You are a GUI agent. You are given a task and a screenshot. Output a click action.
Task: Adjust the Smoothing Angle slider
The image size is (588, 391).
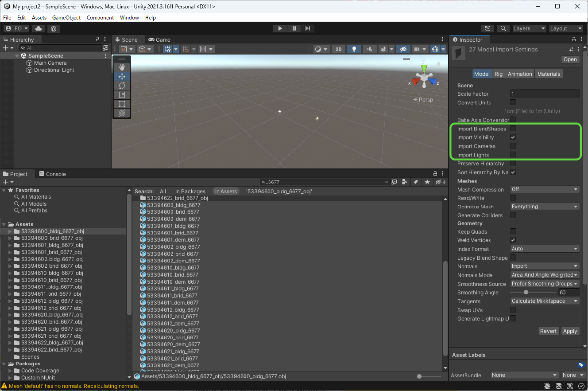526,293
